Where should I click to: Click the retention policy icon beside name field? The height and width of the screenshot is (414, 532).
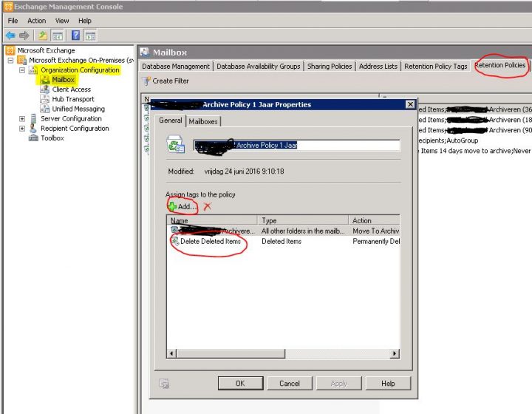point(176,144)
